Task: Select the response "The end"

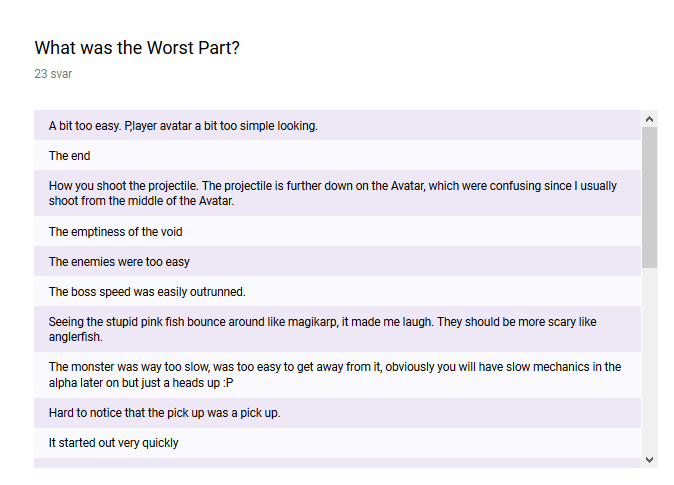Action: (x=70, y=156)
